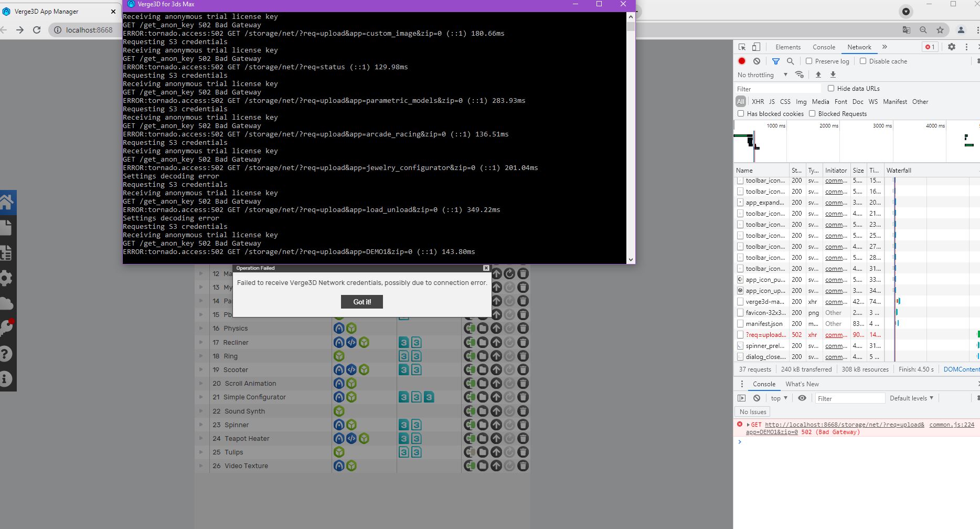Open network conditions Wi-Fi icon
980x529 pixels.
point(800,75)
